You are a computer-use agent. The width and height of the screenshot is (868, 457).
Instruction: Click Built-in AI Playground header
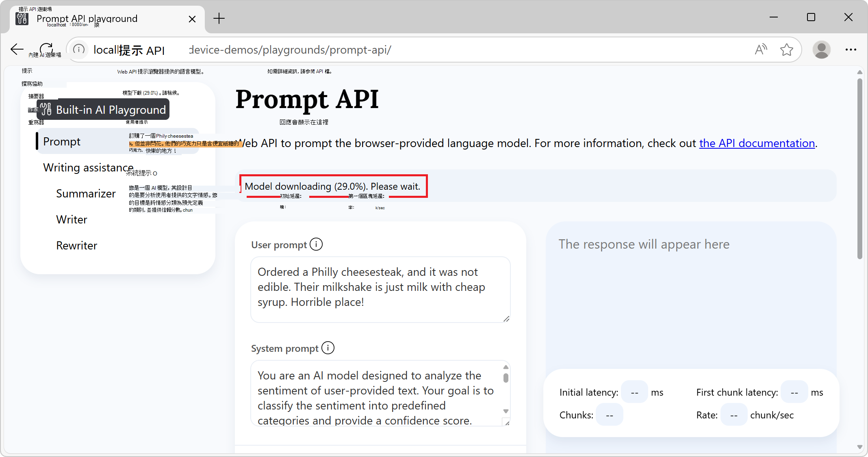[104, 110]
